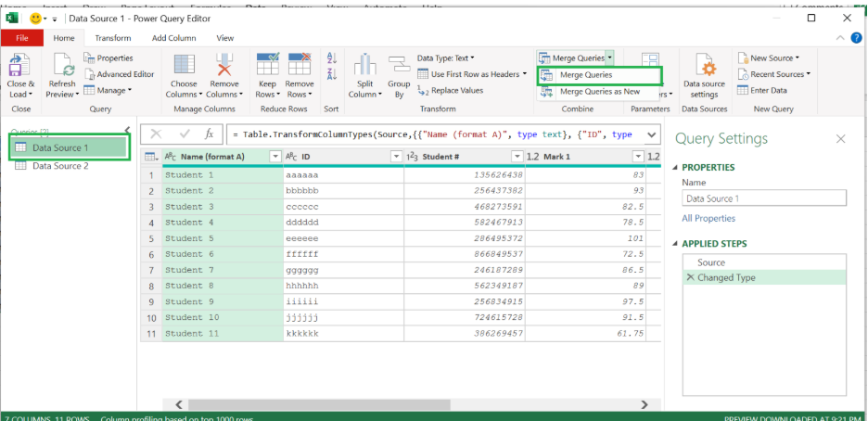Collapse the ribbon with the caret
This screenshot has width=868, height=421.
[x=840, y=38]
